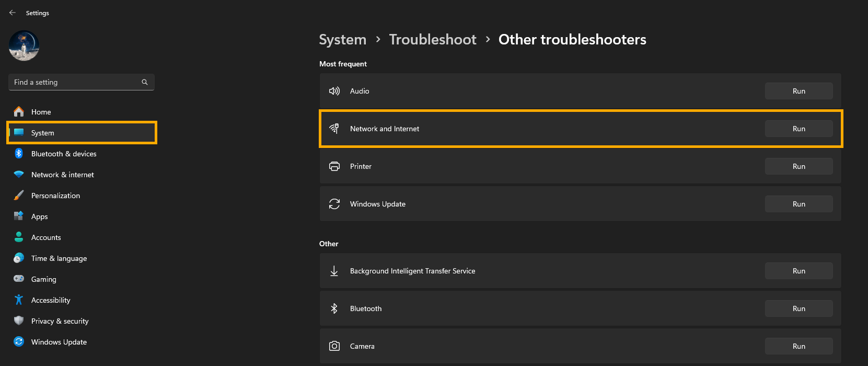Image resolution: width=868 pixels, height=366 pixels.
Task: Open Gaming settings
Action: tap(82, 279)
